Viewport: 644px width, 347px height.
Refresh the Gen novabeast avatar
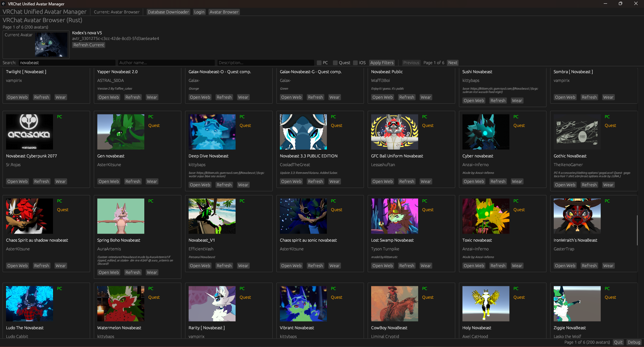pos(133,181)
